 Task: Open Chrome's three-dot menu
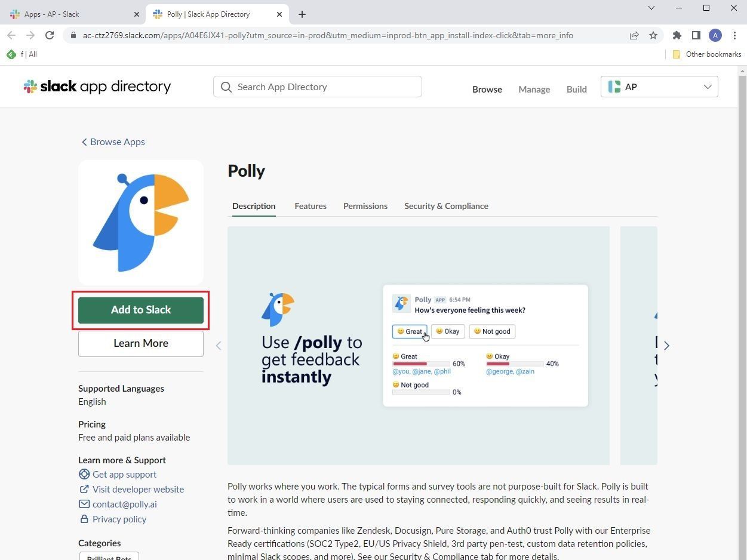coord(735,35)
